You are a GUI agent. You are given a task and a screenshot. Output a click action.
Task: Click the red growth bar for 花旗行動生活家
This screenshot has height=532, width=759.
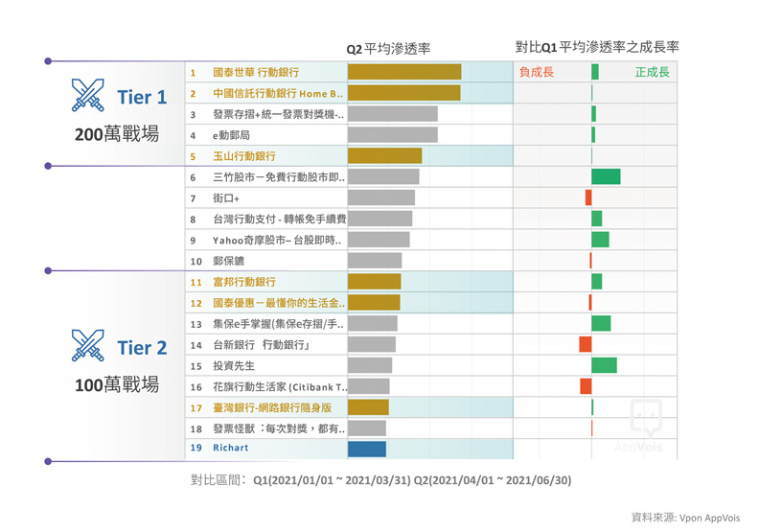pos(586,386)
